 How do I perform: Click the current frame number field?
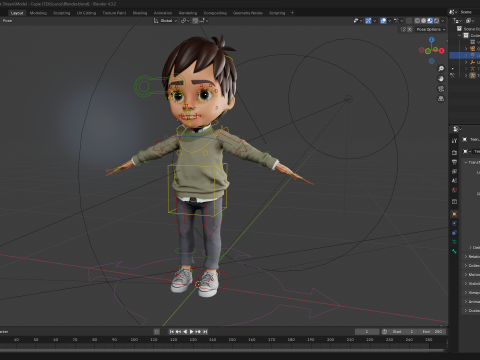tap(367, 332)
